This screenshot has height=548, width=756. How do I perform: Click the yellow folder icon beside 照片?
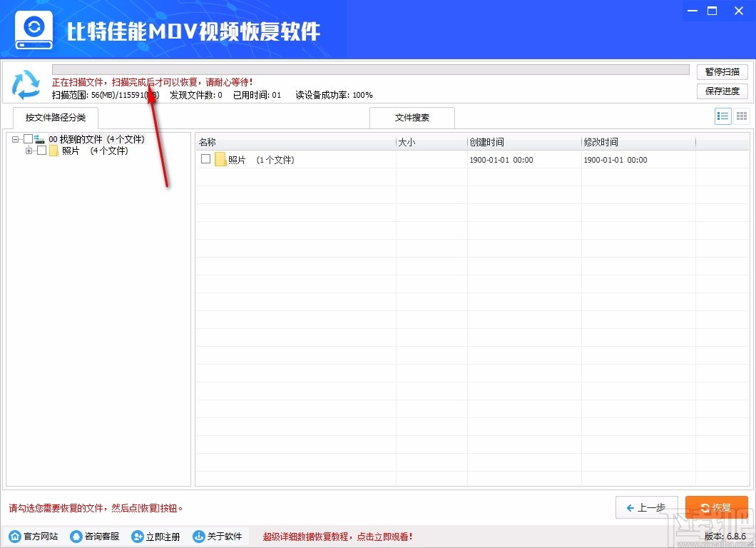pyautogui.click(x=53, y=151)
